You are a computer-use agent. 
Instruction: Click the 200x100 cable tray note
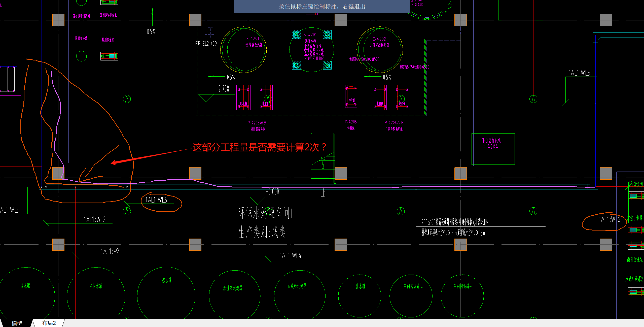point(455,222)
